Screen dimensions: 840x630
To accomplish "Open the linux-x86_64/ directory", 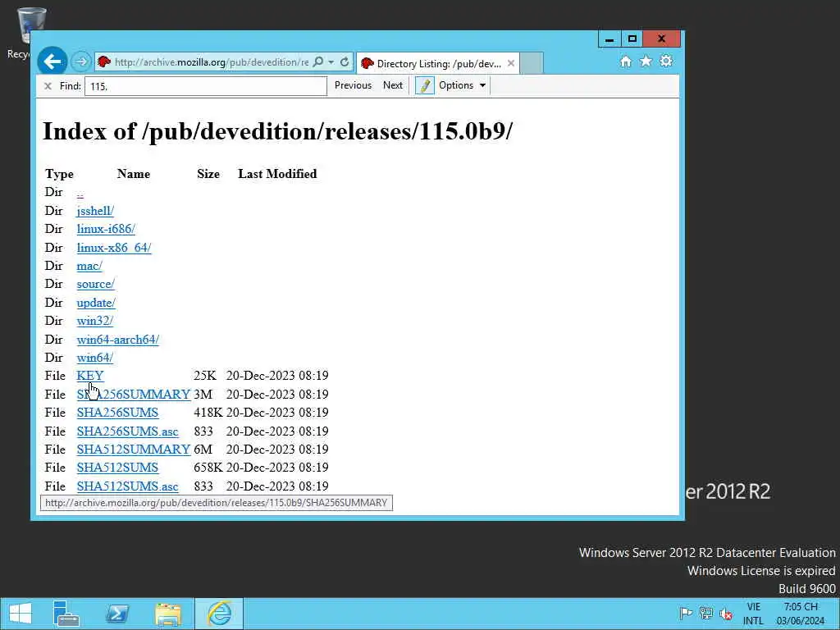I will [x=113, y=248].
